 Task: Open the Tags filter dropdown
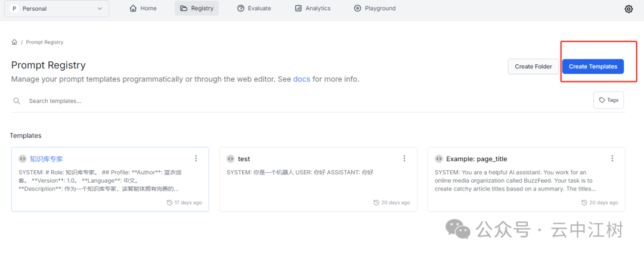608,100
